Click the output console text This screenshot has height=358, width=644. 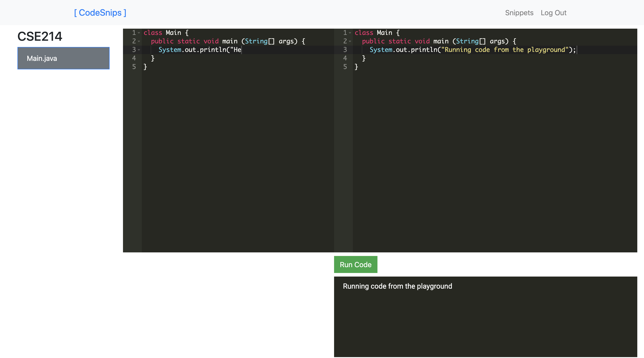point(397,286)
